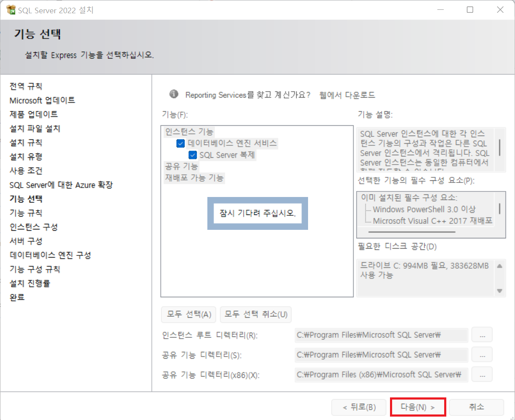
Task: Select 설치 규칙 step in sidebar
Action: (x=26, y=142)
